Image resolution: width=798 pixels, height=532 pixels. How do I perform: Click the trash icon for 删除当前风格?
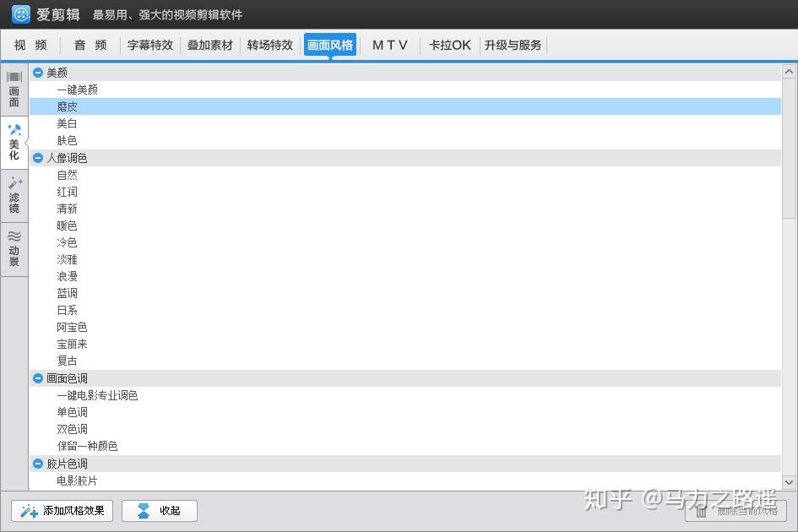703,511
